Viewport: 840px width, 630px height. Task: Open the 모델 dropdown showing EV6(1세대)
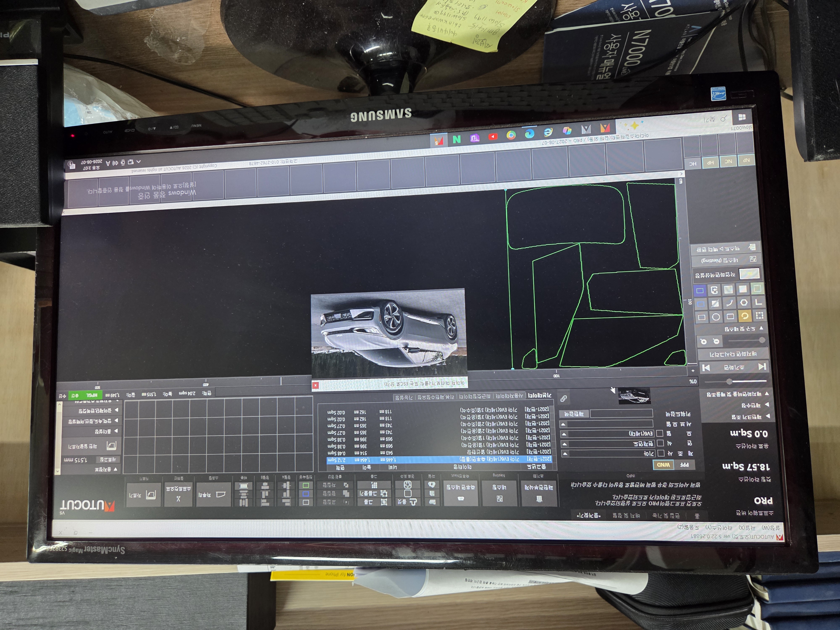[x=607, y=434]
